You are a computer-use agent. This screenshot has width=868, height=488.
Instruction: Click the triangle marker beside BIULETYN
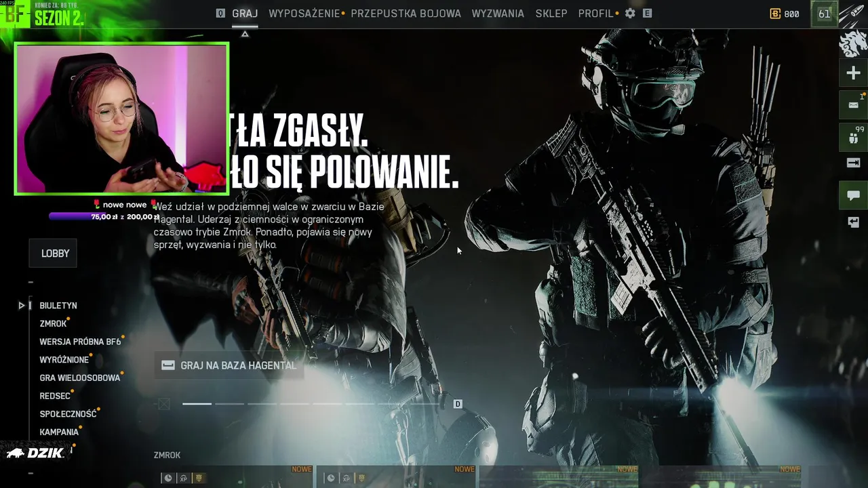tap(22, 306)
